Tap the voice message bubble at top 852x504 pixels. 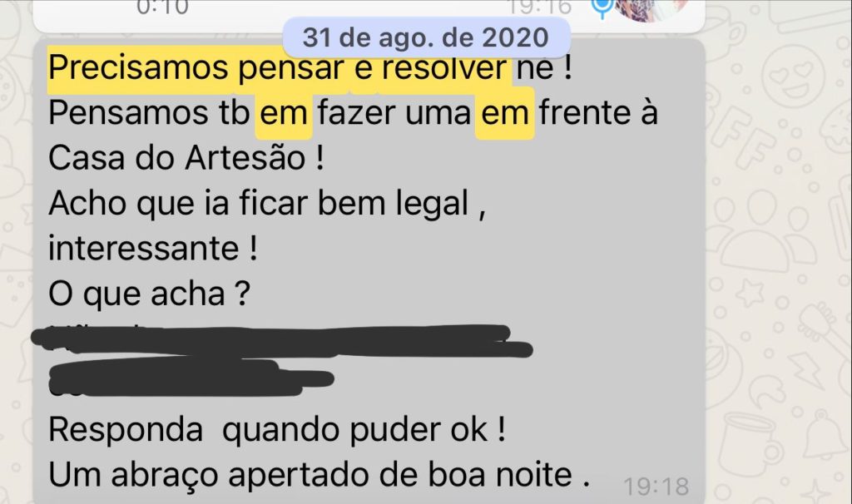coord(369,11)
